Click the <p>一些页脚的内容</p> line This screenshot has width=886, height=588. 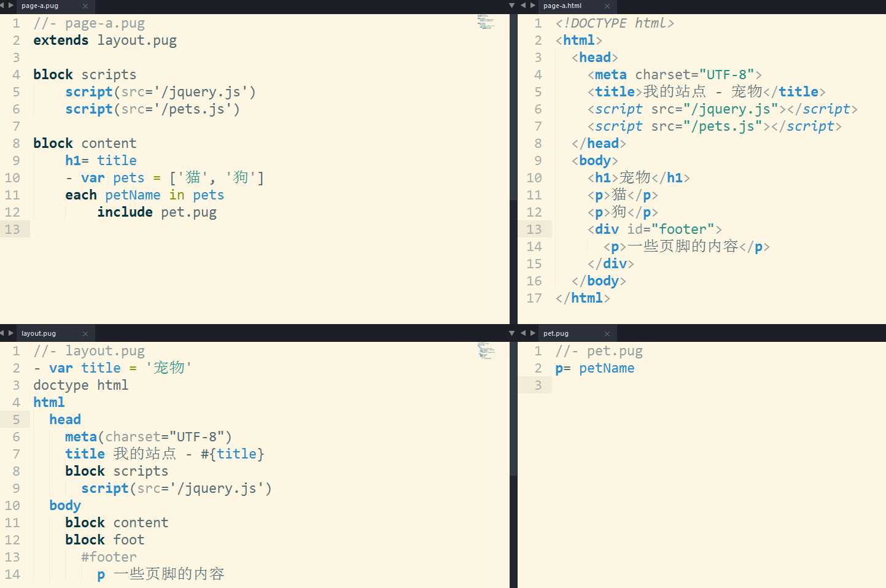pos(686,247)
